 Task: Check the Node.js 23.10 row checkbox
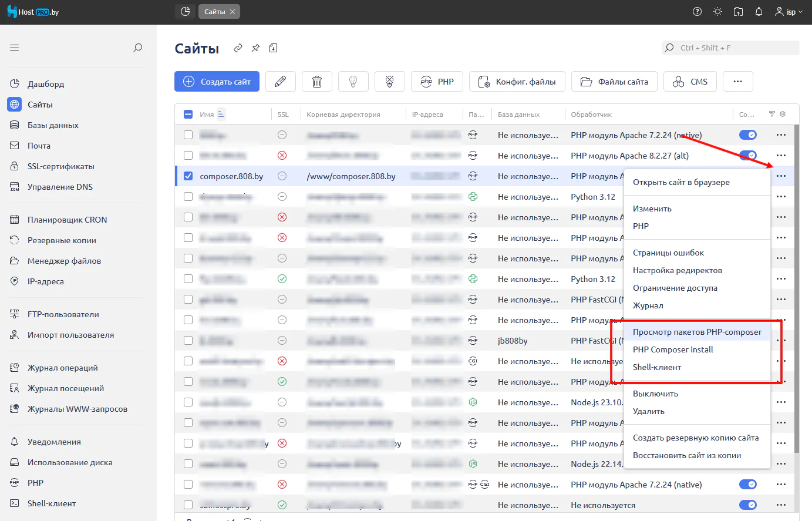click(188, 402)
